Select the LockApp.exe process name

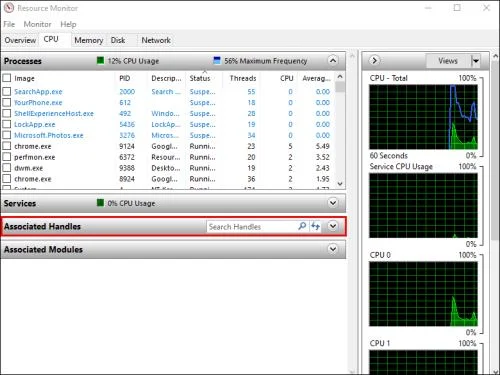coord(35,124)
